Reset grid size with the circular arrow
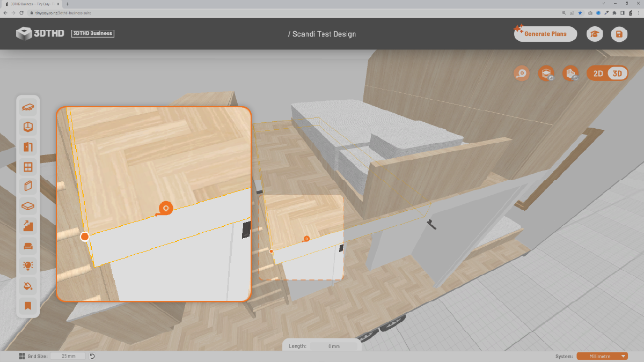Image resolution: width=644 pixels, height=362 pixels. coord(92,356)
